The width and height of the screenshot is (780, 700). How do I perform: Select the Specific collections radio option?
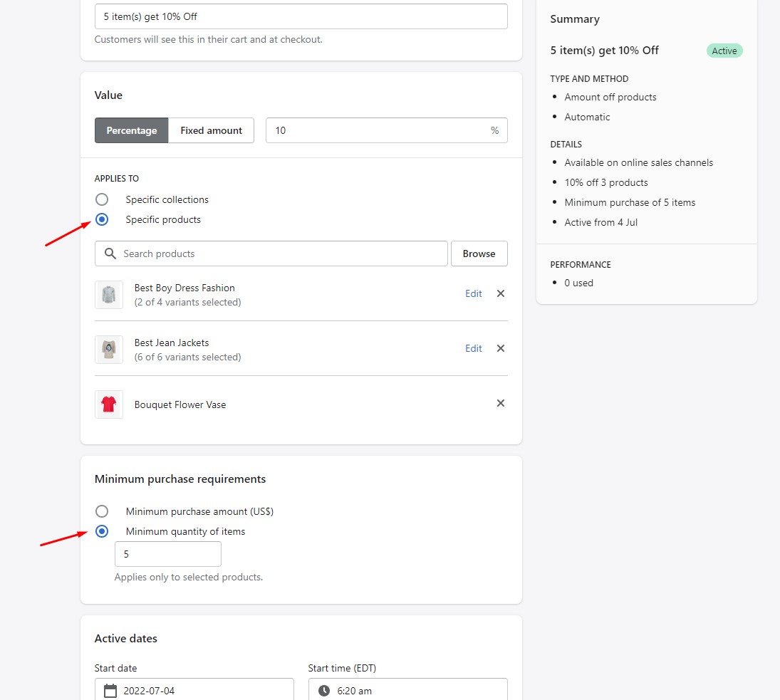tap(101, 199)
